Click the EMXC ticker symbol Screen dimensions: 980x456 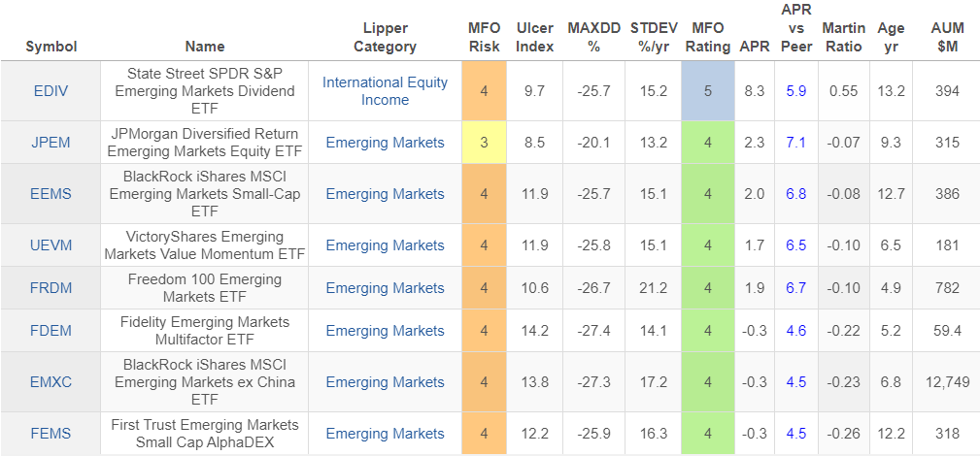coord(51,382)
